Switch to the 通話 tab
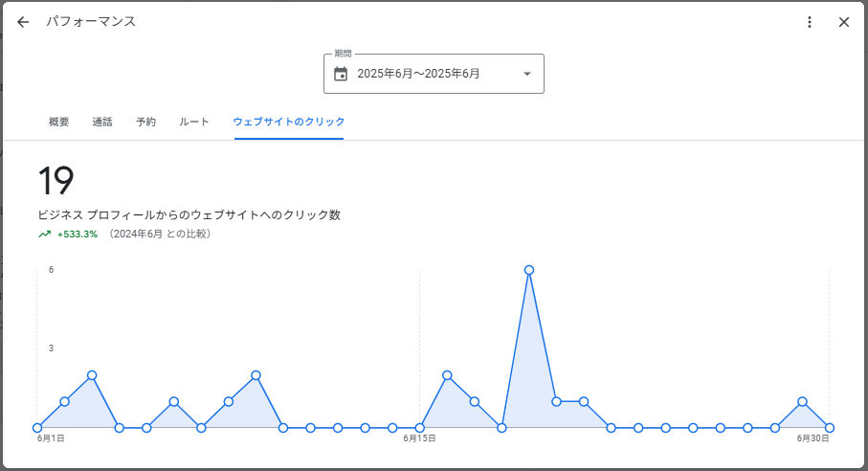Viewport: 868px width, 471px height. (x=102, y=122)
